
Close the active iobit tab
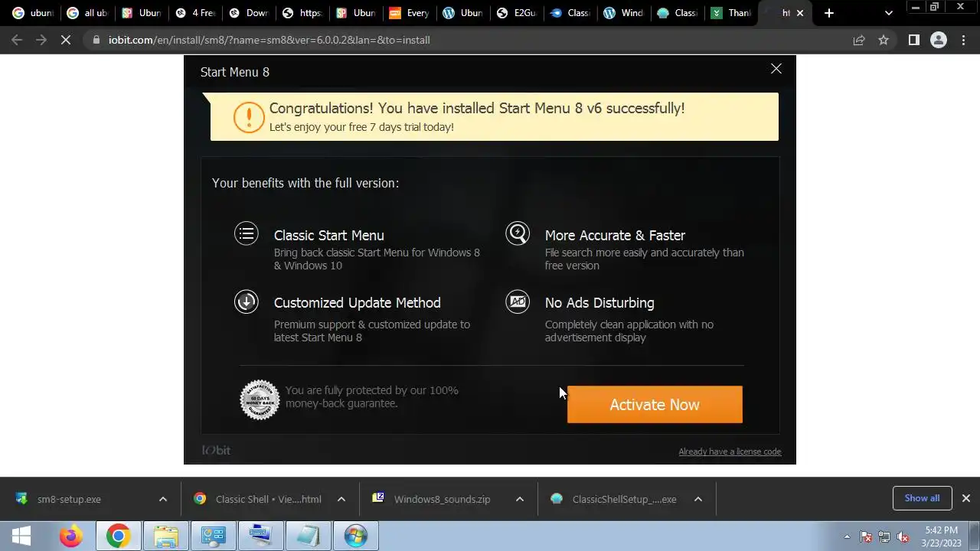point(800,13)
